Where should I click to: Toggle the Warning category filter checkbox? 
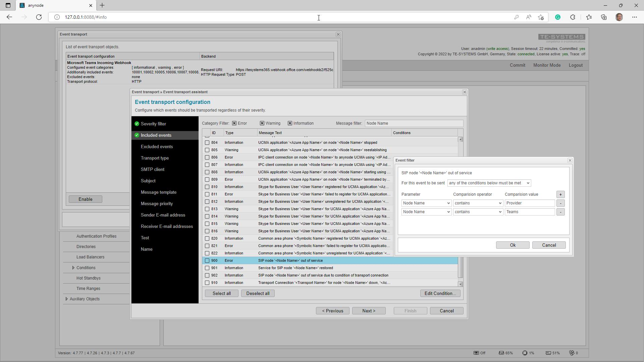262,123
